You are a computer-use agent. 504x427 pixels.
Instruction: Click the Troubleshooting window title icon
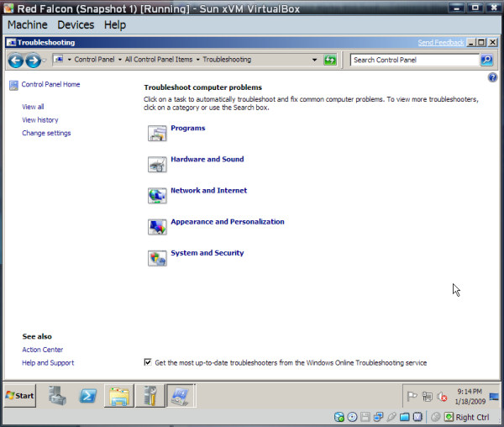pos(11,42)
